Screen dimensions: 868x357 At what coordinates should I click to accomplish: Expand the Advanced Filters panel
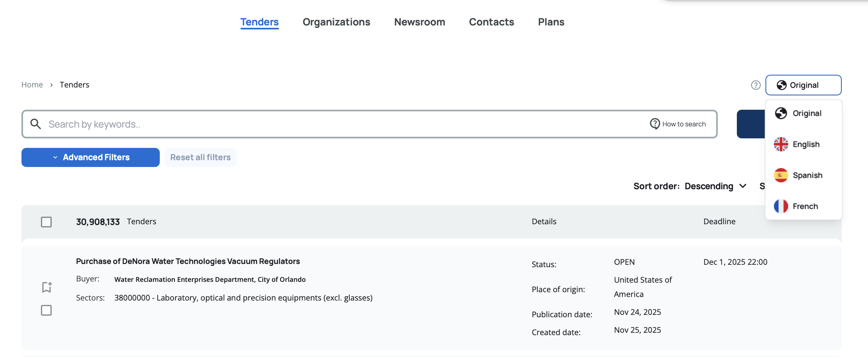click(91, 157)
